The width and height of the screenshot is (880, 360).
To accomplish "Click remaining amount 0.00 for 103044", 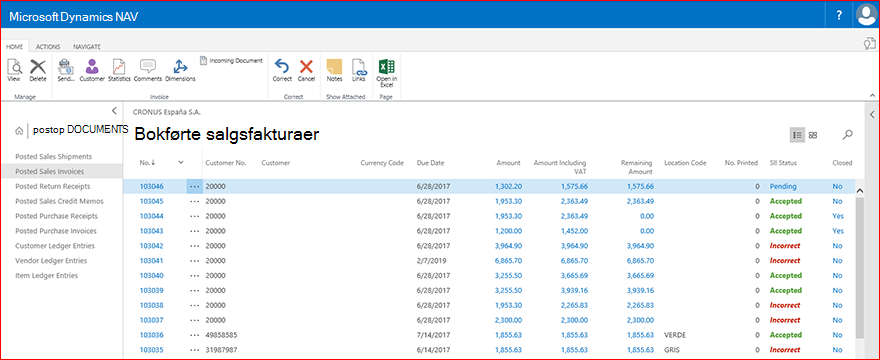I will pyautogui.click(x=647, y=216).
